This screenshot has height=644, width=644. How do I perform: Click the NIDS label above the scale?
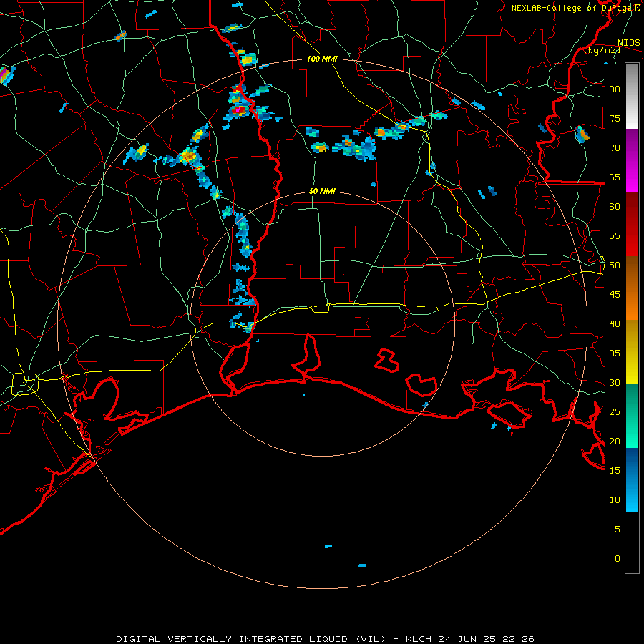click(x=629, y=43)
